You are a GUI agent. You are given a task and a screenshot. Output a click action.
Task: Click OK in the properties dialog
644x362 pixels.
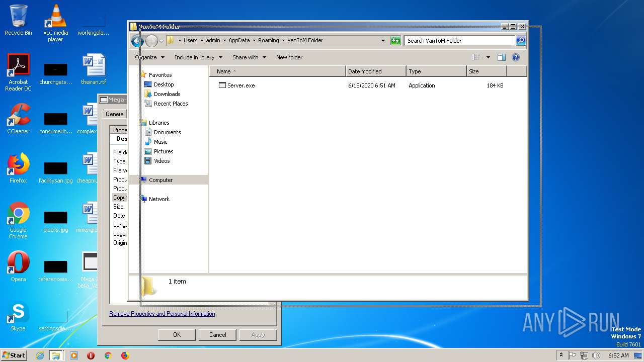177,335
